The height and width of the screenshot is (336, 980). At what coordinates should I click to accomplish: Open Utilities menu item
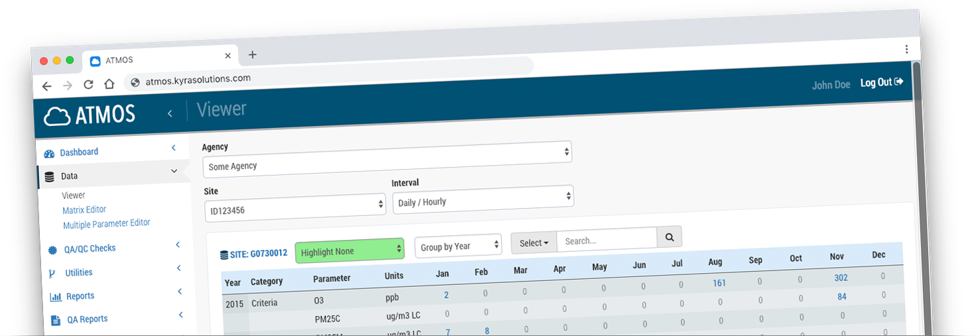point(79,273)
